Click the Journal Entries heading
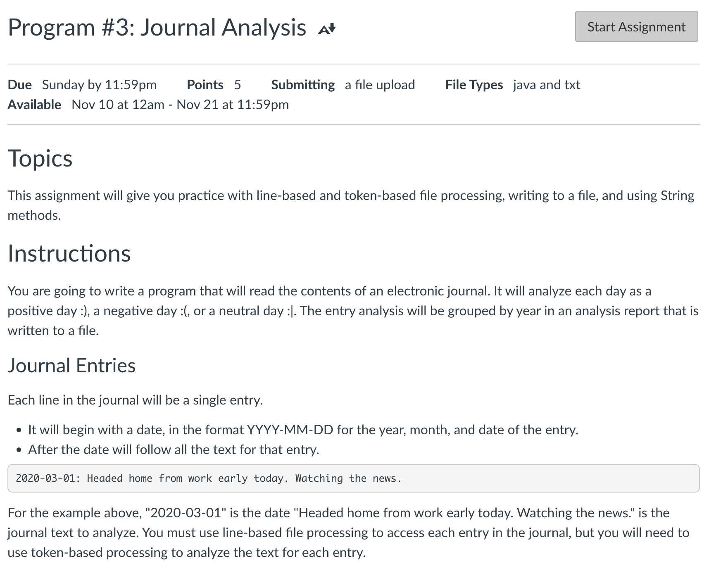Image resolution: width=728 pixels, height=576 pixels. pos(71,365)
